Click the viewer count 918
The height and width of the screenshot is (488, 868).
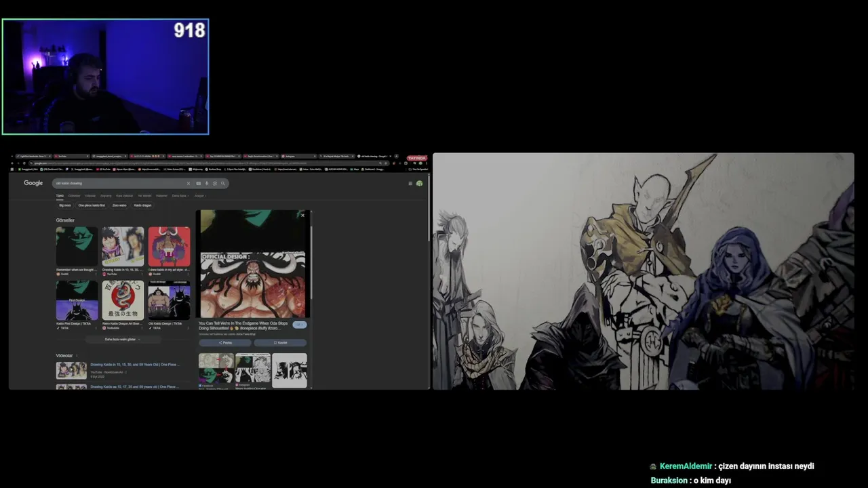(x=189, y=30)
